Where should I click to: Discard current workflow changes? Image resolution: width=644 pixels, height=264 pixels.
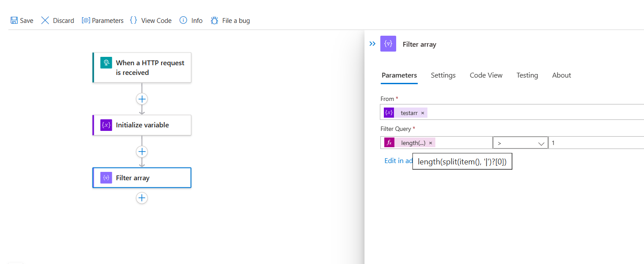tap(57, 20)
